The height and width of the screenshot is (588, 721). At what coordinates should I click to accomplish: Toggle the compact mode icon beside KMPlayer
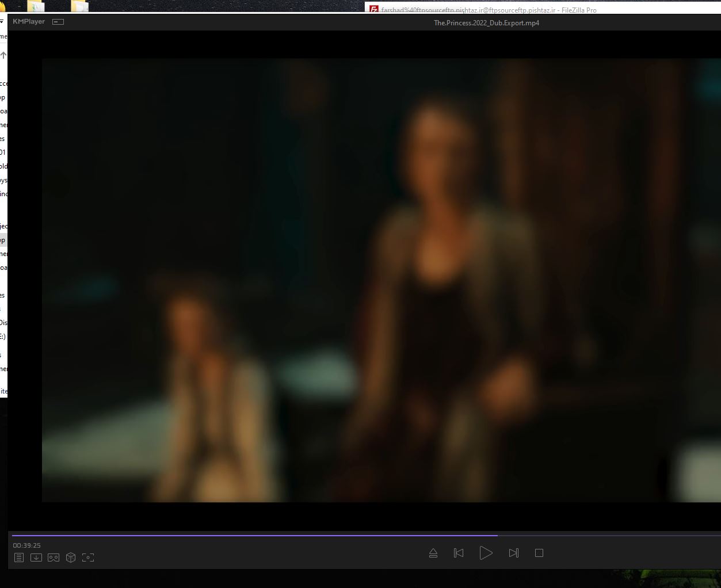point(58,22)
